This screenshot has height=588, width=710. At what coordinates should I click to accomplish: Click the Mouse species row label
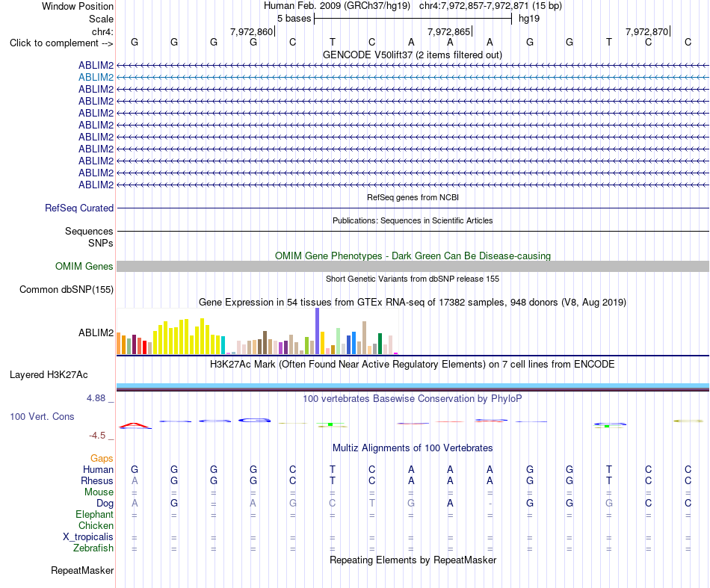(x=99, y=492)
